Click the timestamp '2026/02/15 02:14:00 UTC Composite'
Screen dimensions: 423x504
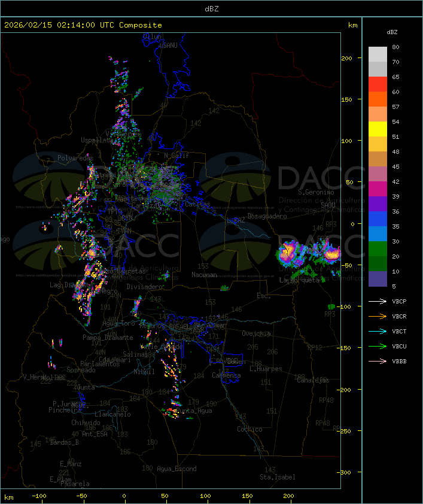tap(83, 25)
